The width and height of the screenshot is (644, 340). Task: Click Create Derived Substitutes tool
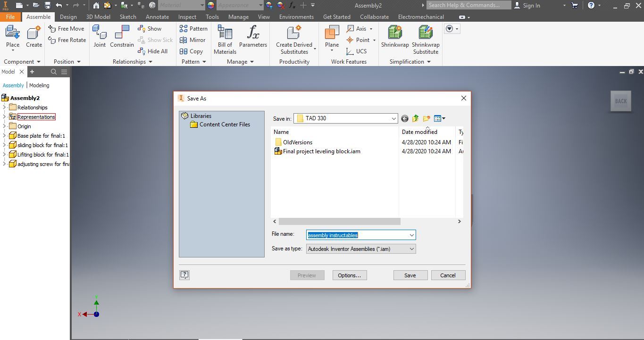coord(294,40)
